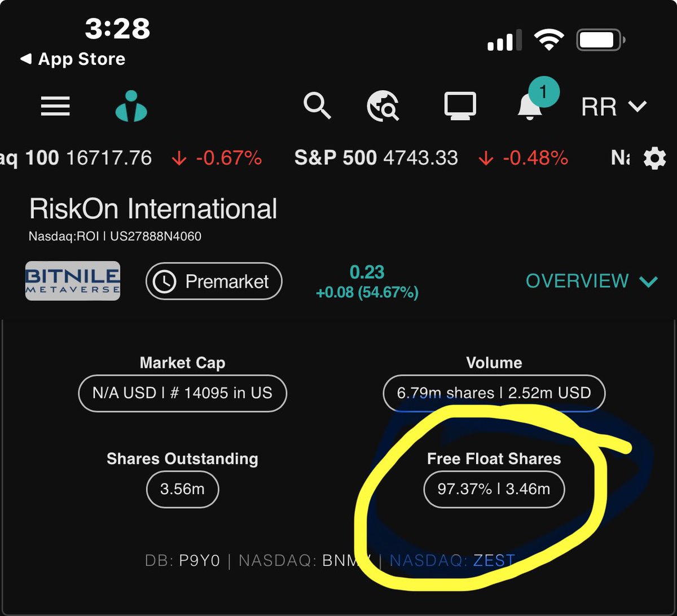Tap the RiskOn International title
Viewport: 677px width, 616px height.
pyautogui.click(x=153, y=209)
